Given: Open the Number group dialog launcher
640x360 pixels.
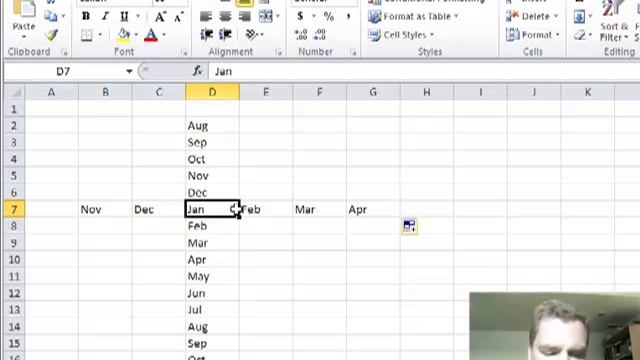Looking at the screenshot, I should click(x=353, y=52).
